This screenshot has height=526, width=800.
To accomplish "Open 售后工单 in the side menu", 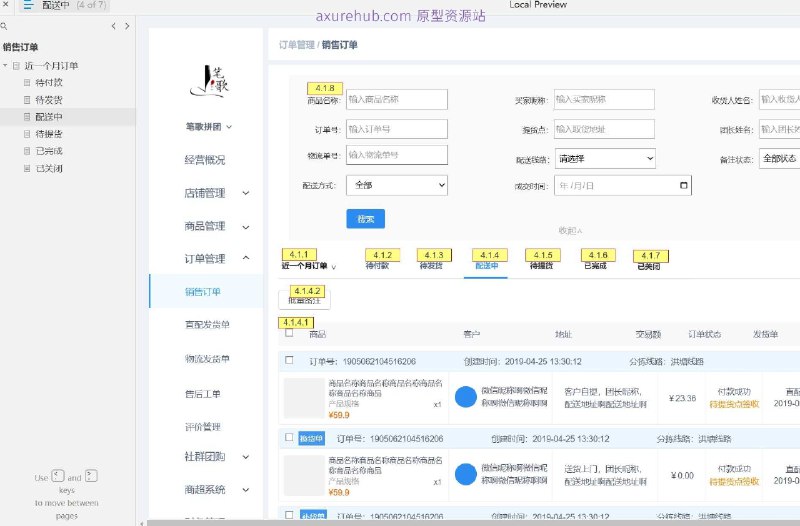I will [203, 394].
